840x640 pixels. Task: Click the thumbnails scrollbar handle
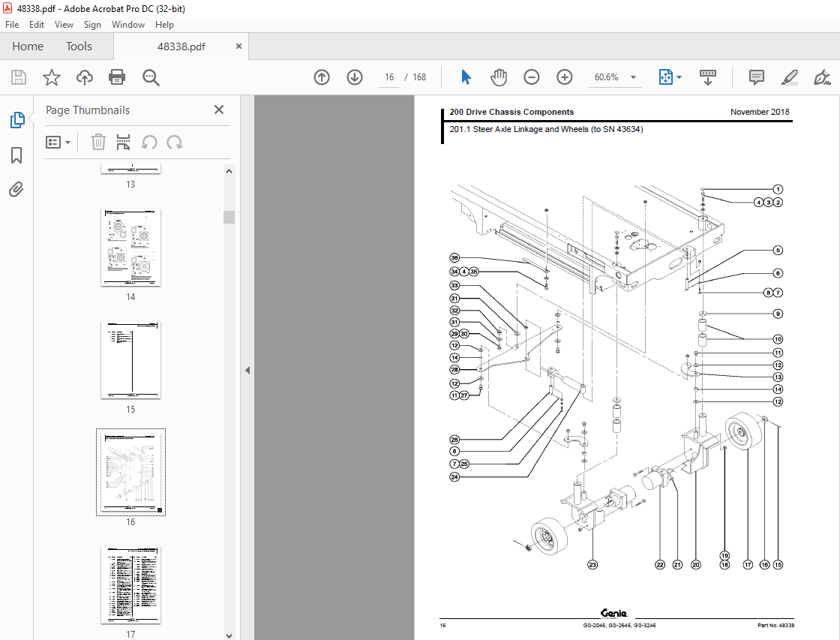[229, 217]
